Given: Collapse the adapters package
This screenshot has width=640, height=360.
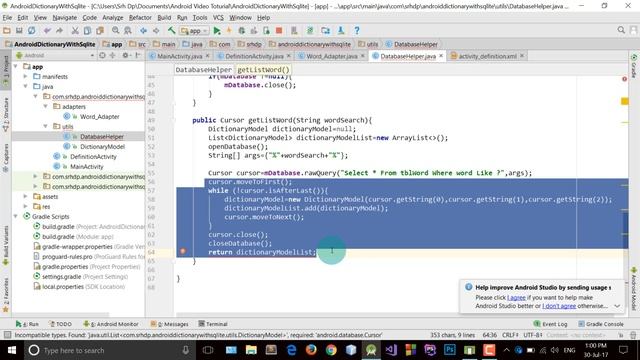Looking at the screenshot, I should [45, 106].
